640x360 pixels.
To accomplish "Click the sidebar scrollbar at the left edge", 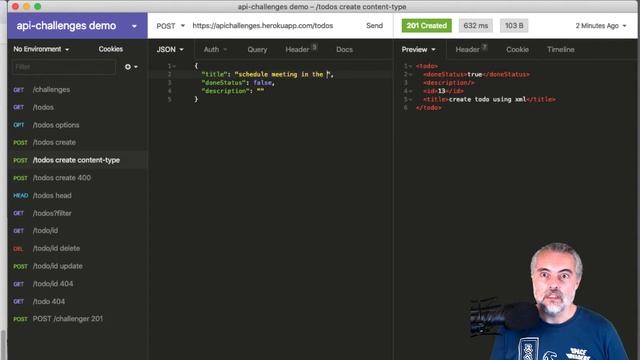I will 3,344.
